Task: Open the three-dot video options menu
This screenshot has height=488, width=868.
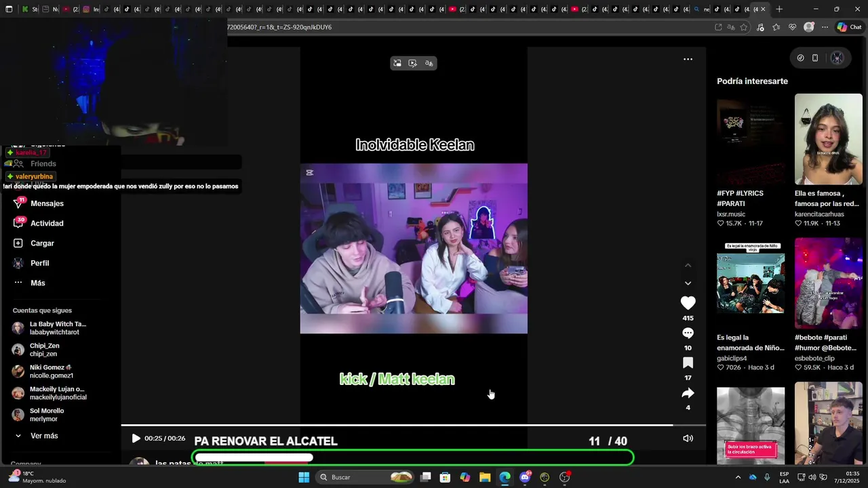Action: click(x=688, y=59)
